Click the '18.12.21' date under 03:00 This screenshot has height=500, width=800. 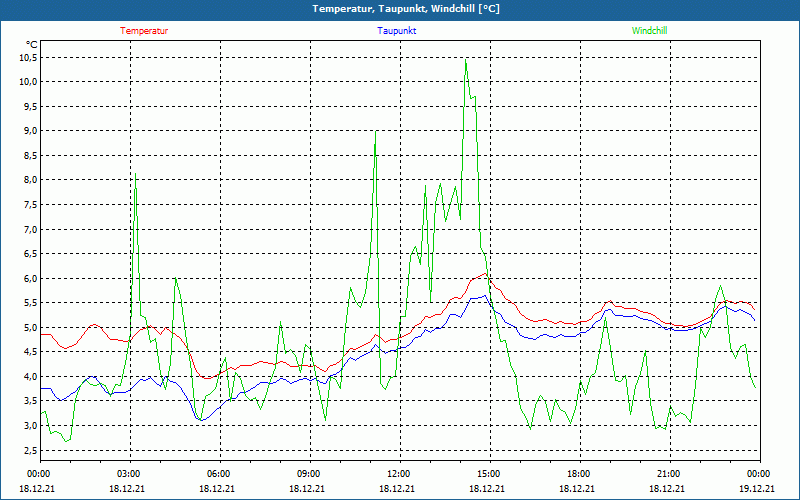coord(127,488)
